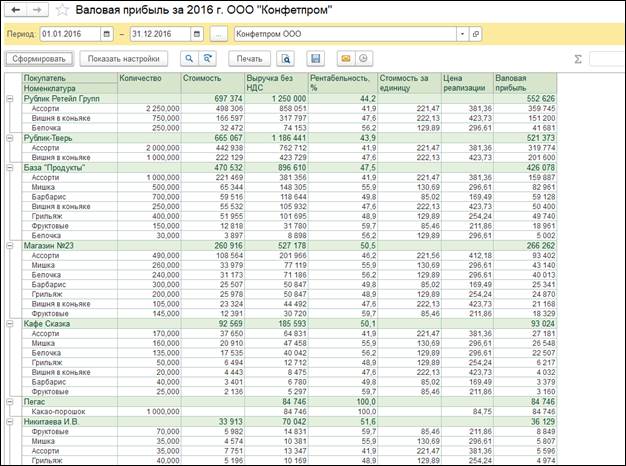Open calendar for period start date
The image size is (626, 466).
click(x=106, y=34)
